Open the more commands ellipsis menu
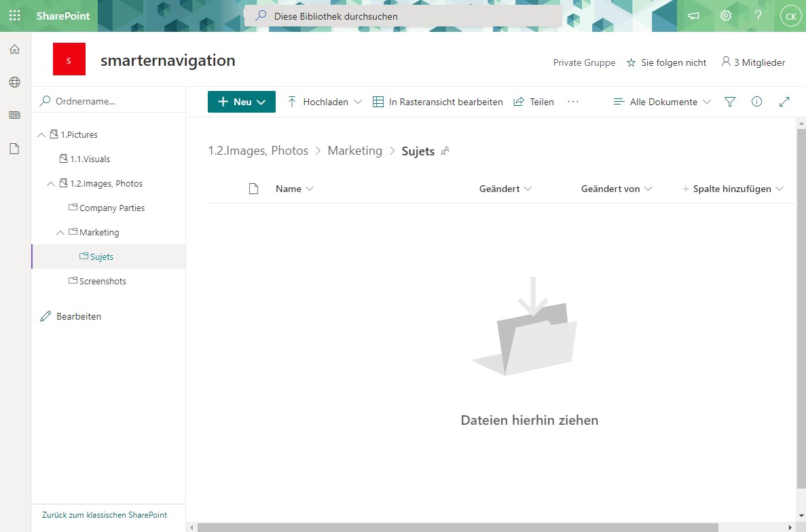 (573, 101)
